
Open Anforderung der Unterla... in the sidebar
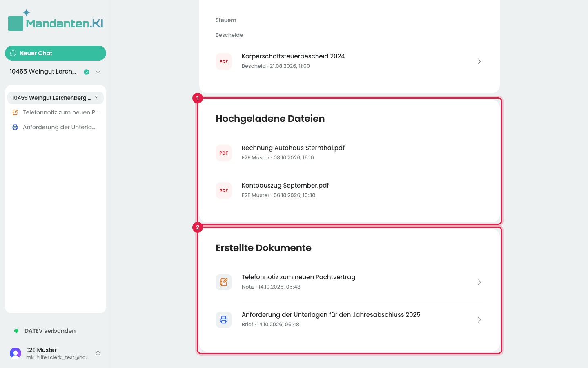[x=56, y=127]
